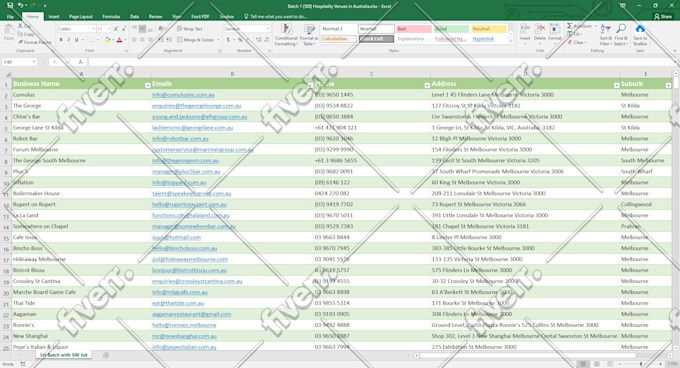The width and height of the screenshot is (680, 368).
Task: Toggle Wrap Text
Action: coord(190,29)
